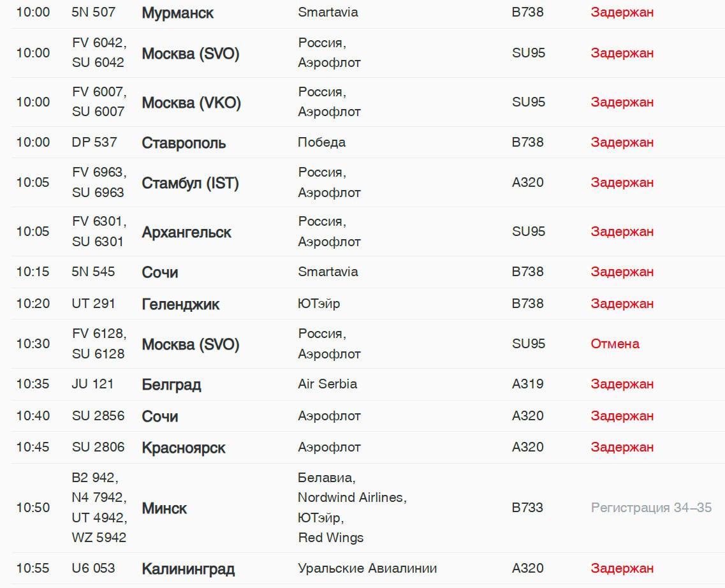725x588 pixels.
Task: Click the Сочи destination for flight SU 2856
Action: 159,416
